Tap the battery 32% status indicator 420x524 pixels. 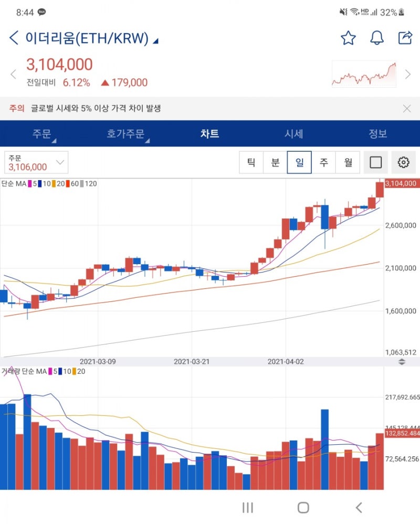tap(392, 13)
